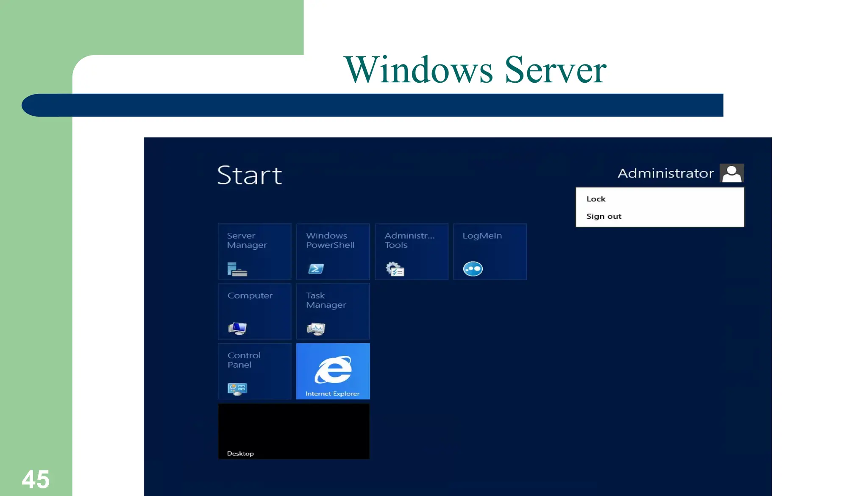Select Lock from the user menu
Screen dimensions: 868x496
pos(659,199)
